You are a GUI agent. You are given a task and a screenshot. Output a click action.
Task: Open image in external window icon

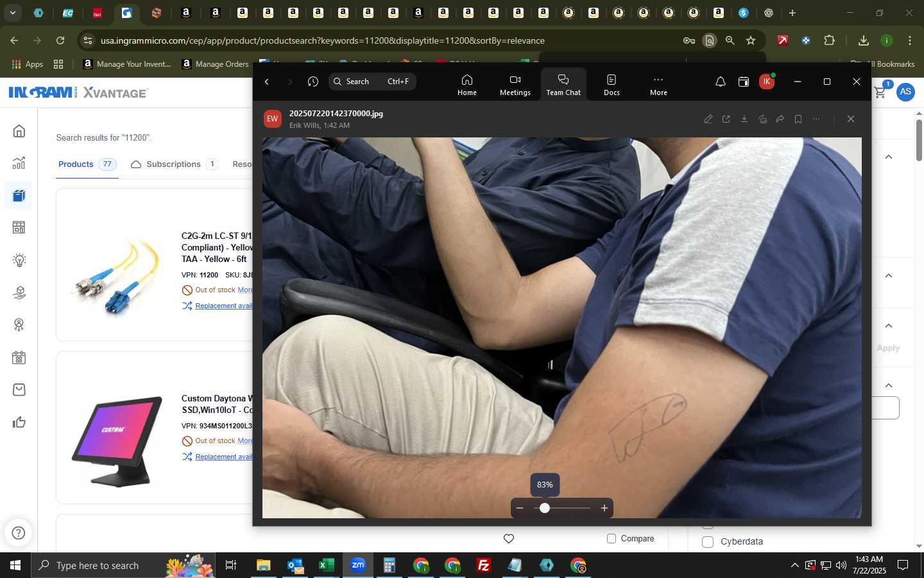[x=726, y=119]
